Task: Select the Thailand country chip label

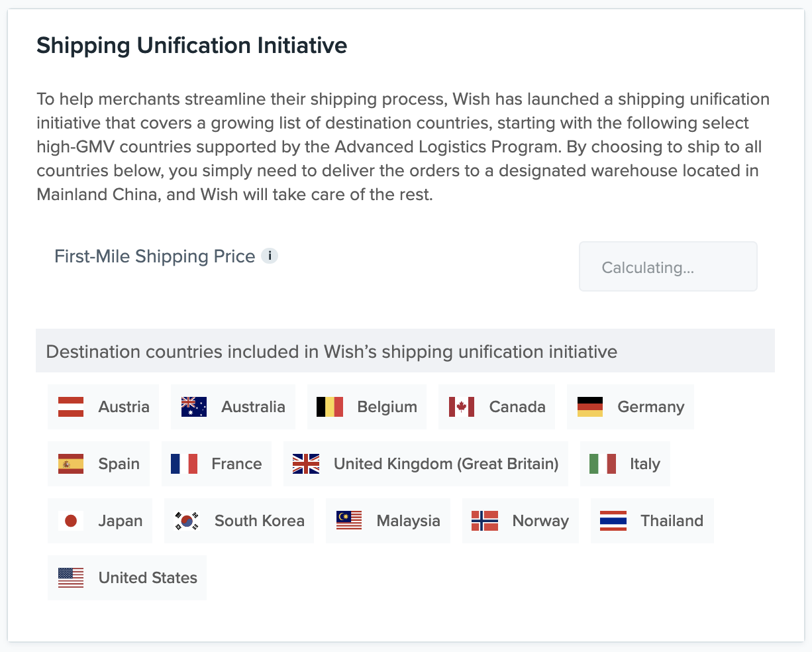Action: 672,521
